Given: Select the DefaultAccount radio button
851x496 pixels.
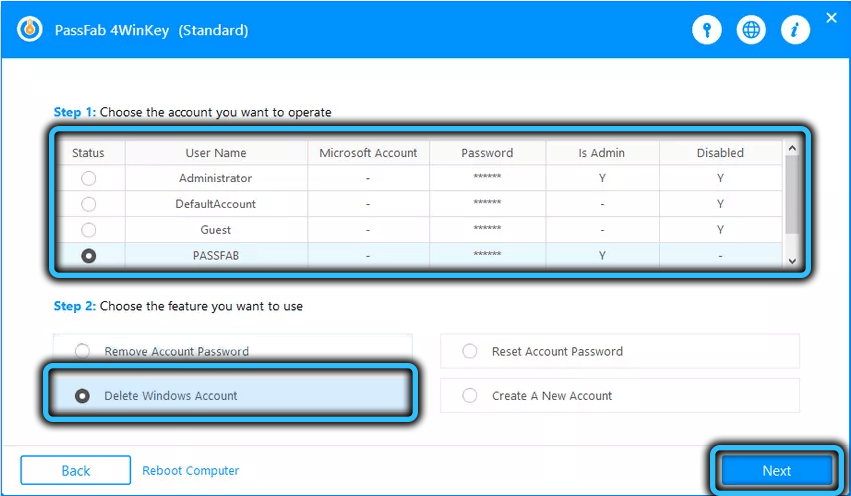Looking at the screenshot, I should click(x=89, y=204).
